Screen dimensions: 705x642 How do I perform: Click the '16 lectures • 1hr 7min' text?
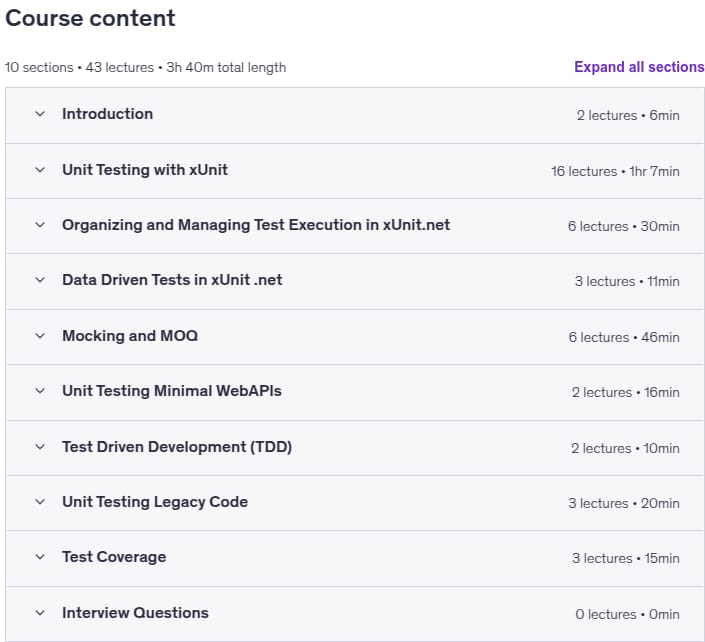(x=616, y=171)
